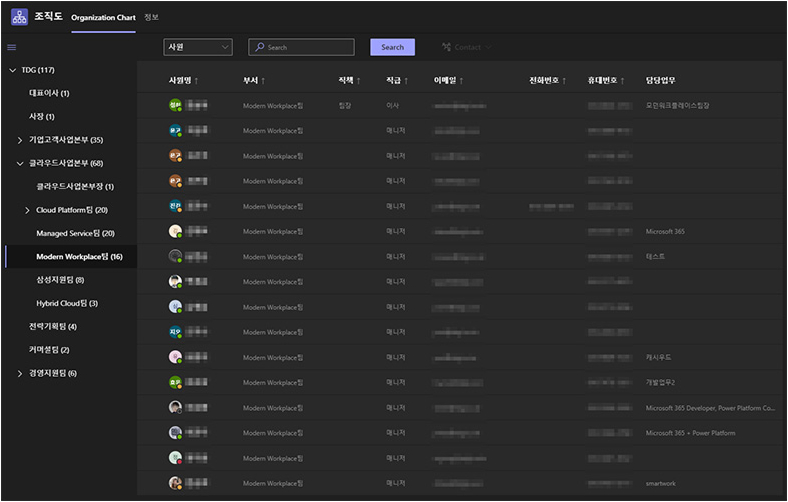
Task: Select 대표이사 (1) in tree
Action: tap(49, 93)
